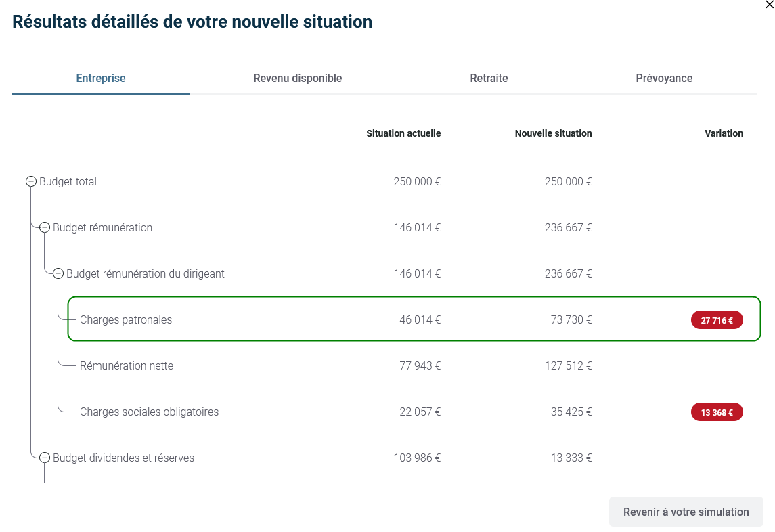Click the Situation actuelle column header

[x=403, y=133]
